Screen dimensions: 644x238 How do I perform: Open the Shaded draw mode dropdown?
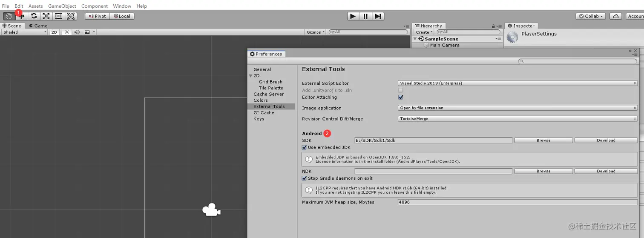[24, 32]
